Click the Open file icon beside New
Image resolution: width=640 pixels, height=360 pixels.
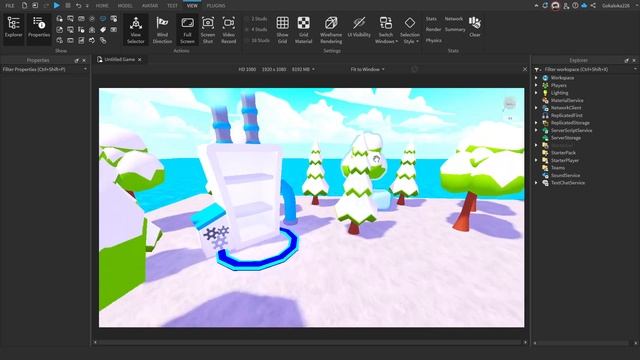[x=35, y=5]
